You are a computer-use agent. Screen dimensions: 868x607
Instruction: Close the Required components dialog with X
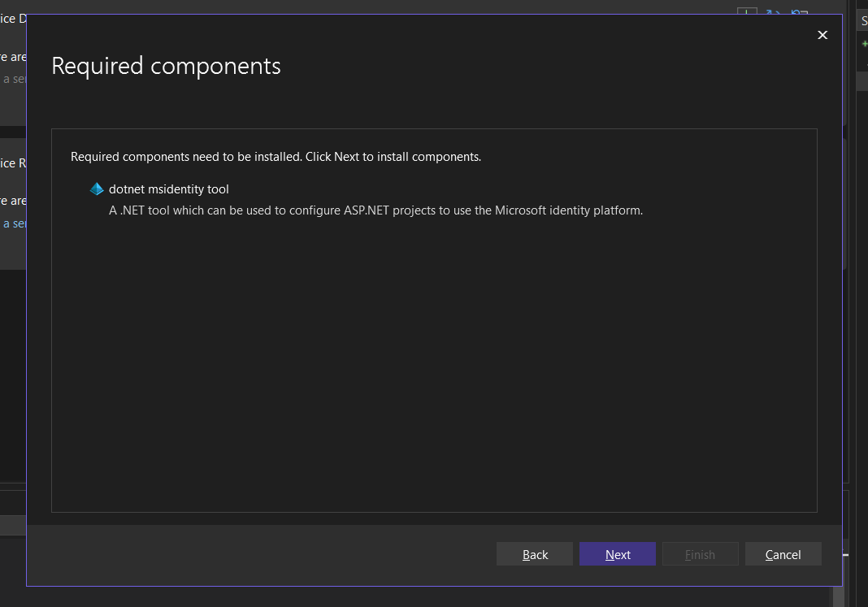822,35
